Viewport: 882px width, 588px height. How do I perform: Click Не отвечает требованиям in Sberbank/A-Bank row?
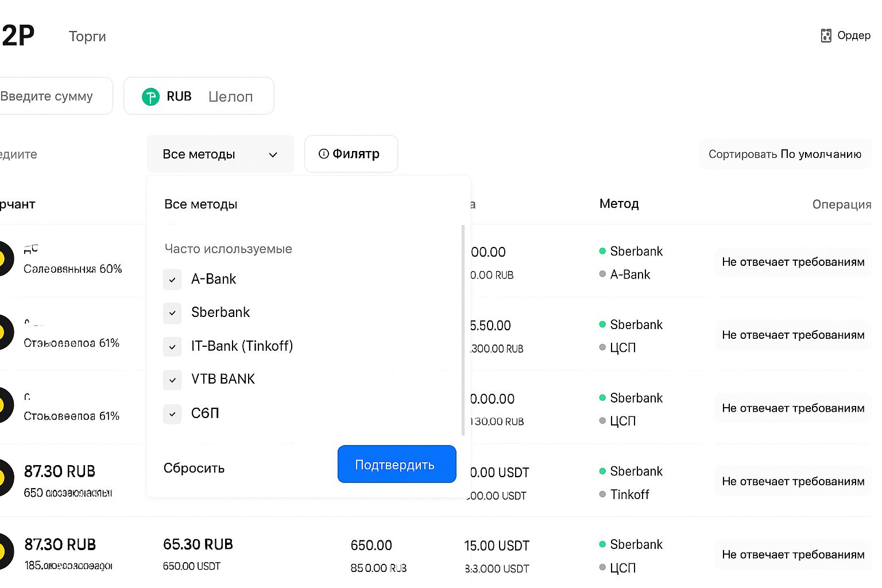[x=793, y=262]
